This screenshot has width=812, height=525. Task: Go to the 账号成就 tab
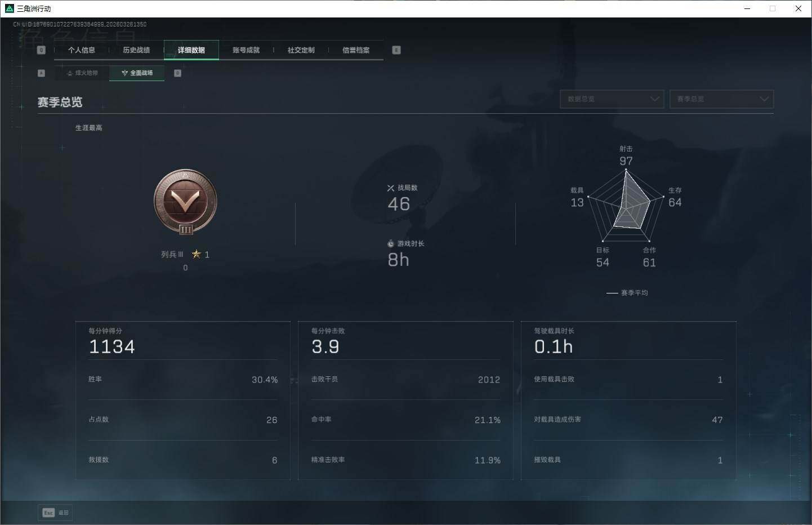[246, 50]
